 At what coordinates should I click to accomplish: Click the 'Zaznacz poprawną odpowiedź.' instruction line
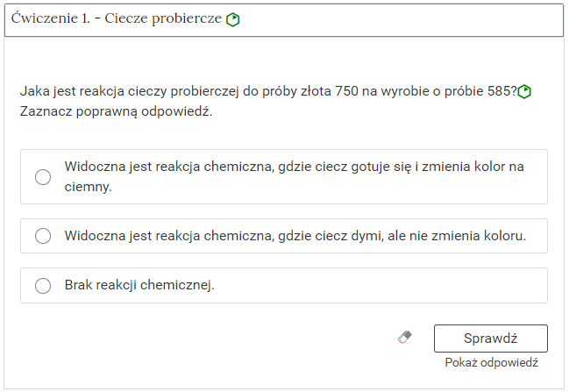point(116,111)
